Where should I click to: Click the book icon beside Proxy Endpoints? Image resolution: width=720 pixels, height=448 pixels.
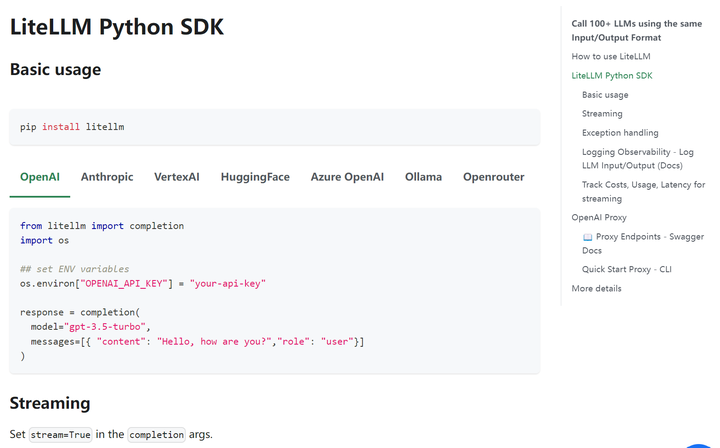pyautogui.click(x=588, y=237)
